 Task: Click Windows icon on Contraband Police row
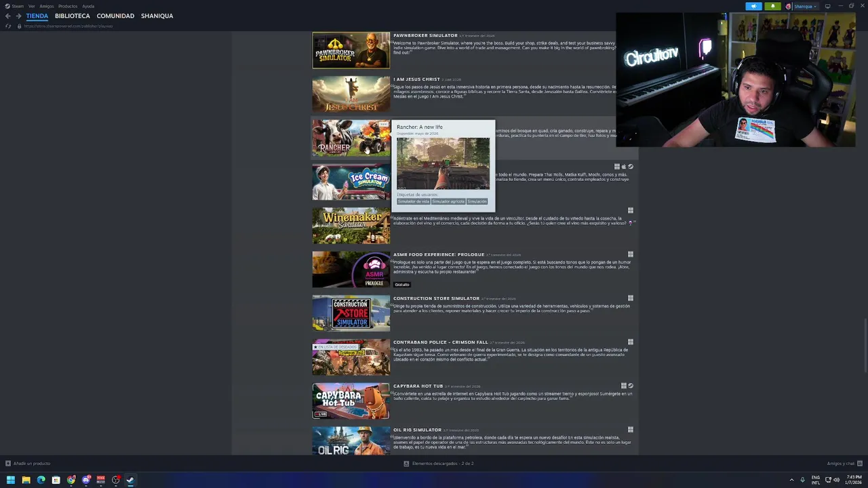point(631,342)
